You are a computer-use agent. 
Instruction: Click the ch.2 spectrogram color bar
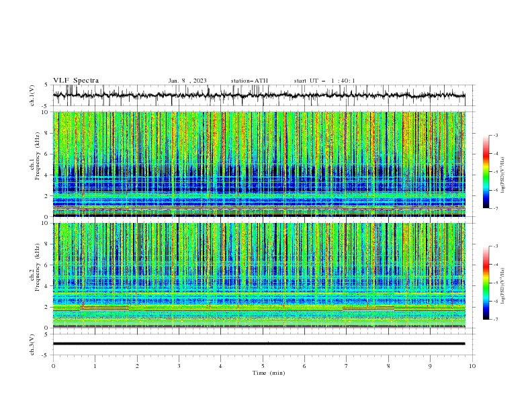(x=486, y=283)
